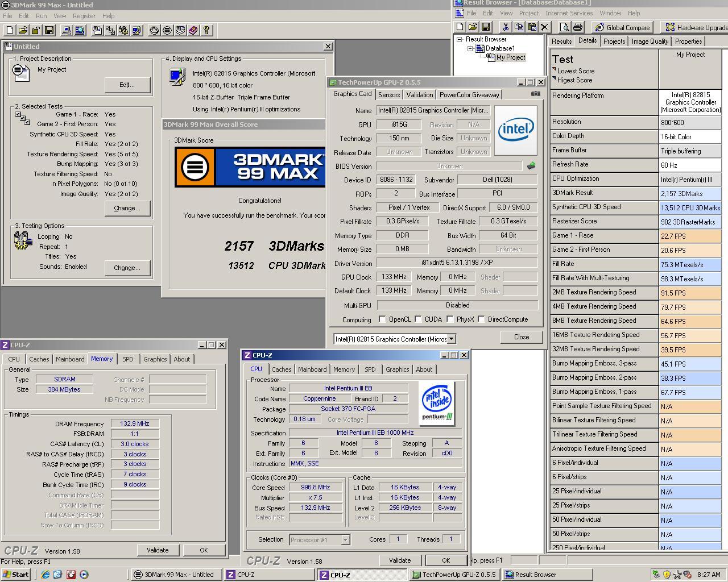Click New project icon in 3DMark toolbar
The height and width of the screenshot is (582, 728).
(10, 30)
